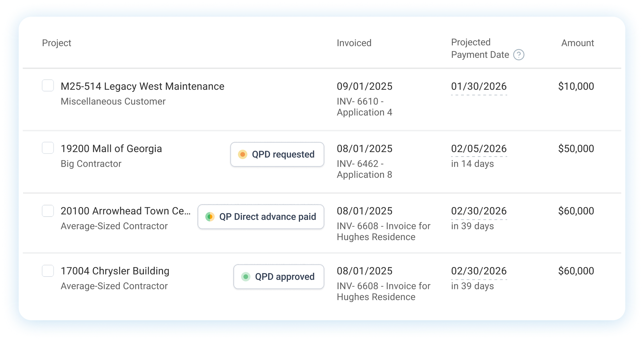Open the 17004 Chrysler Building project name

pos(115,271)
